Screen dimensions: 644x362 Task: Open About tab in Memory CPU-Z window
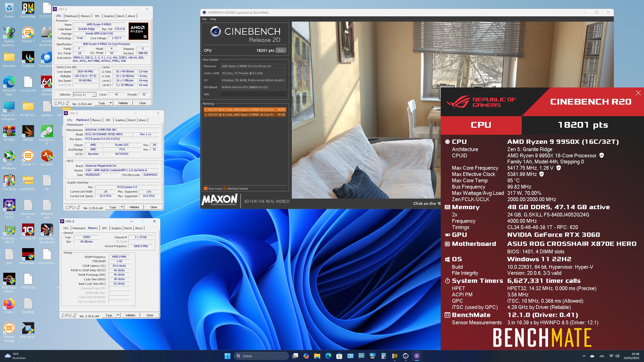139,228
